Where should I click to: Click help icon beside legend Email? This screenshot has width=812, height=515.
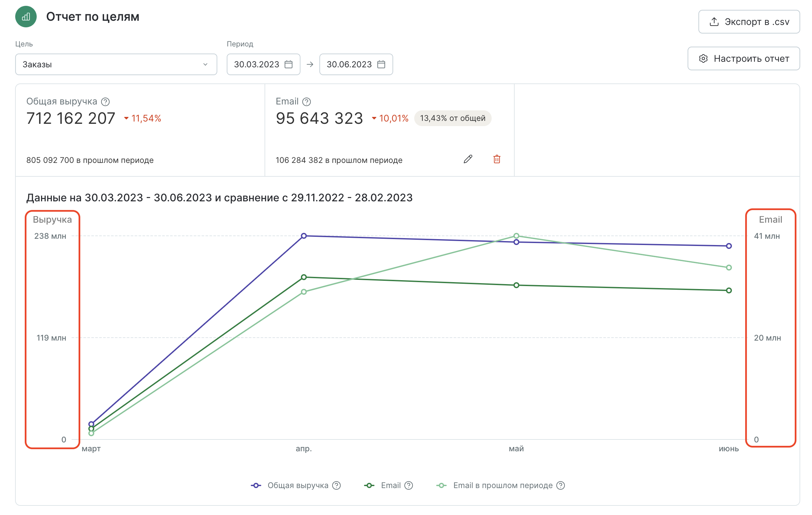point(409,485)
